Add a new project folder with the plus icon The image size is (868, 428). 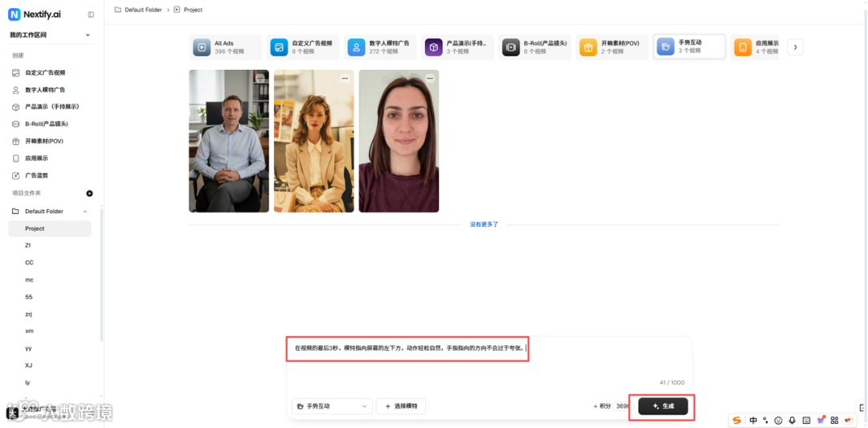[90, 194]
